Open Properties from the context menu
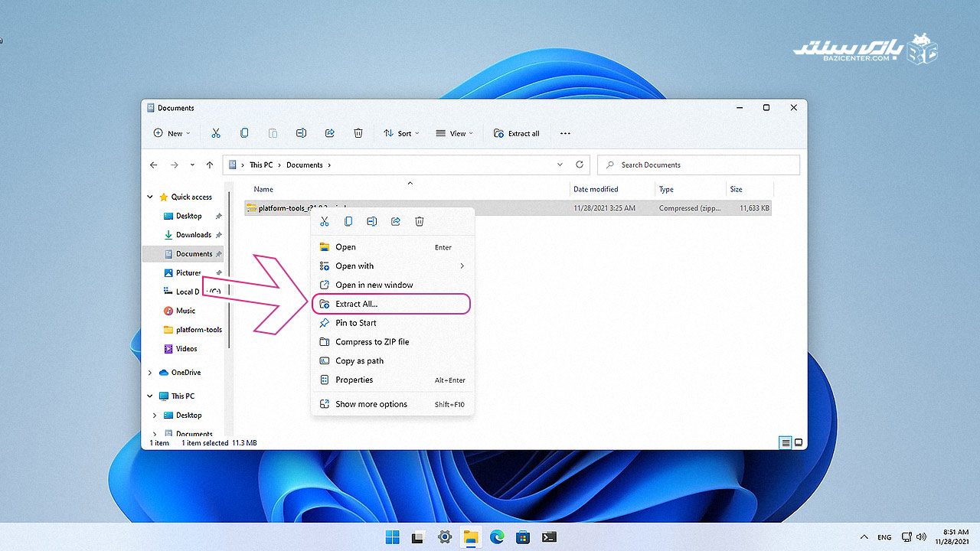This screenshot has height=551, width=980. [393, 380]
